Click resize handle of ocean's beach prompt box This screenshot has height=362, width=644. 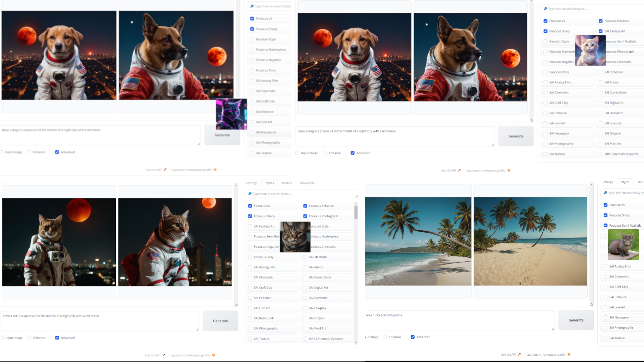click(x=553, y=329)
